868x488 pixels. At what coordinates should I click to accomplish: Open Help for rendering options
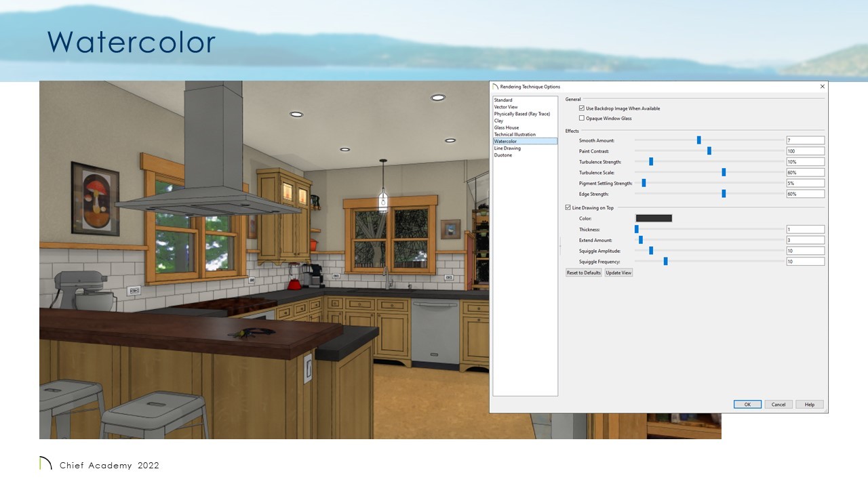[x=809, y=405]
